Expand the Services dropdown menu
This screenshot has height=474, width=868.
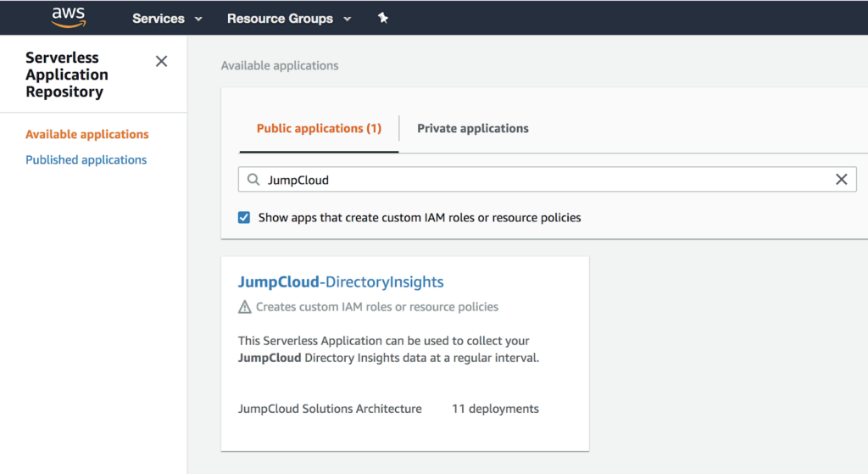[167, 19]
